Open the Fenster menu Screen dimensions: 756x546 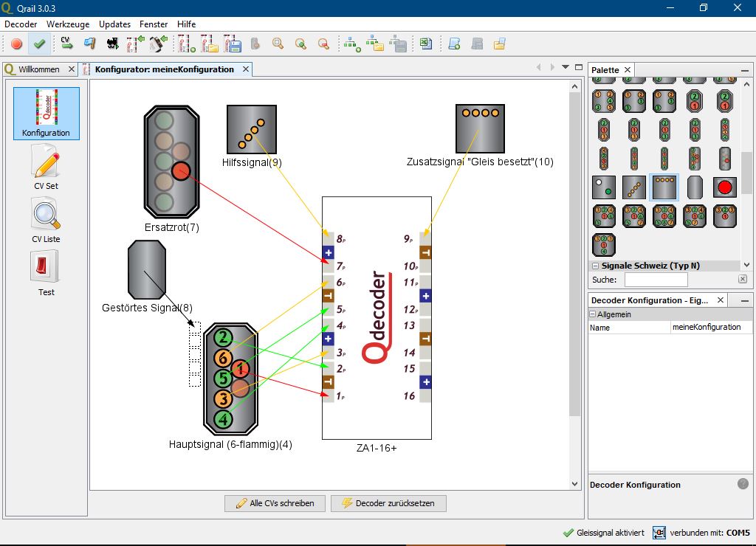[x=154, y=24]
